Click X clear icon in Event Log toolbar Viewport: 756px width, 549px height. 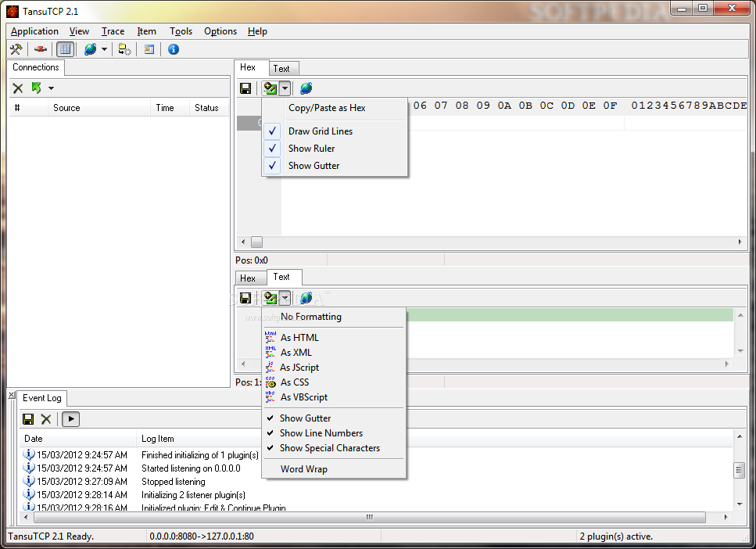click(46, 418)
